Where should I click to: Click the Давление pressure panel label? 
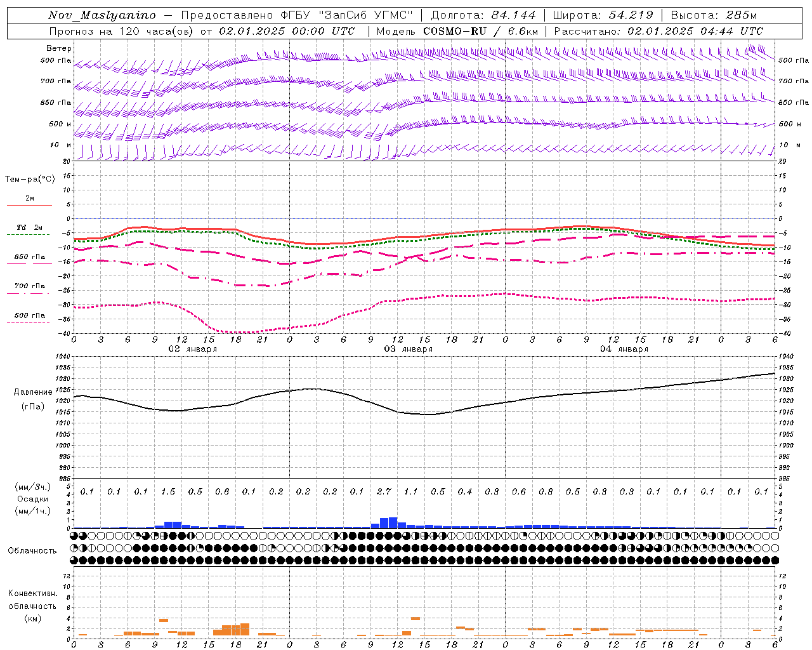[33, 392]
